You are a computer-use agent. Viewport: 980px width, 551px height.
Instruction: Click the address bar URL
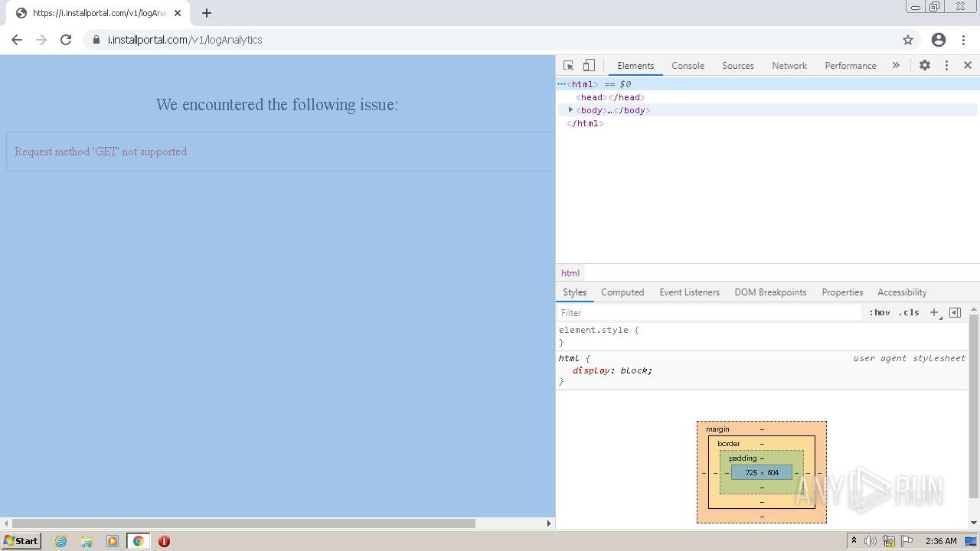185,40
